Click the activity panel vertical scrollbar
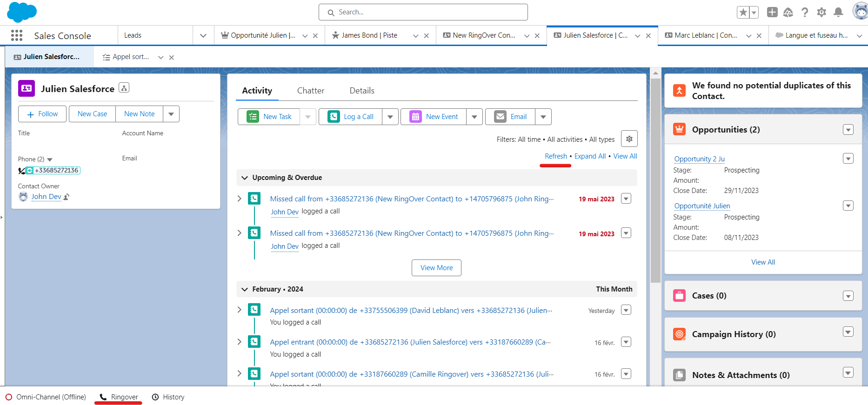 click(655, 180)
